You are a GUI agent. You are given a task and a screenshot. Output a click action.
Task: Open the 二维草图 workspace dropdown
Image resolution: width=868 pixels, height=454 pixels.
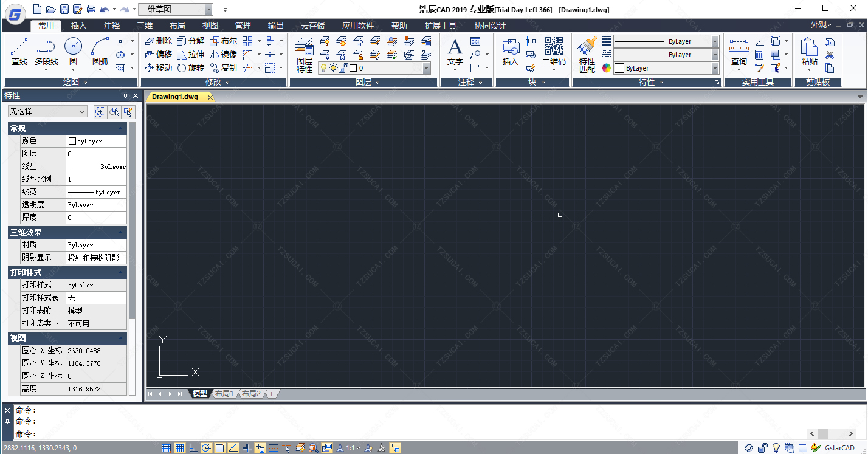pos(209,9)
